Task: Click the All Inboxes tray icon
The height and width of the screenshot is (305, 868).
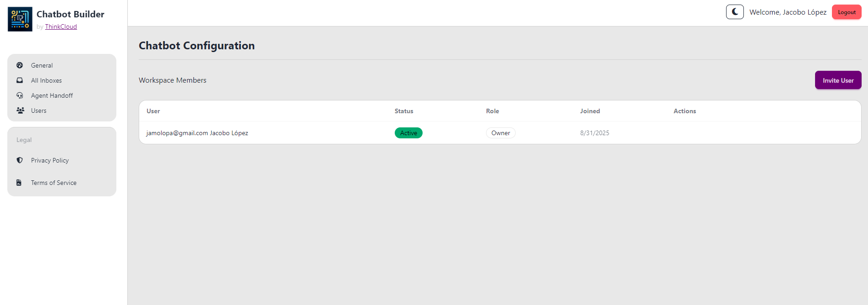Action: pyautogui.click(x=20, y=80)
